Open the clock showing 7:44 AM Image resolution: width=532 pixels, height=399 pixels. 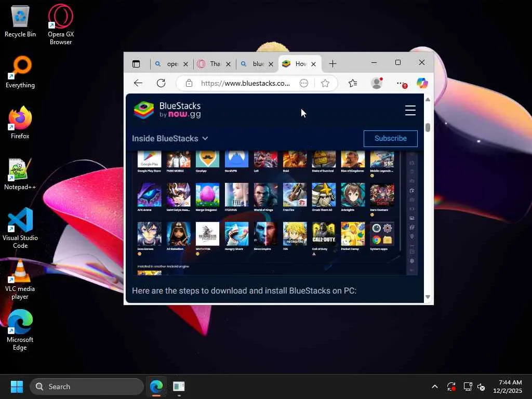(508, 387)
